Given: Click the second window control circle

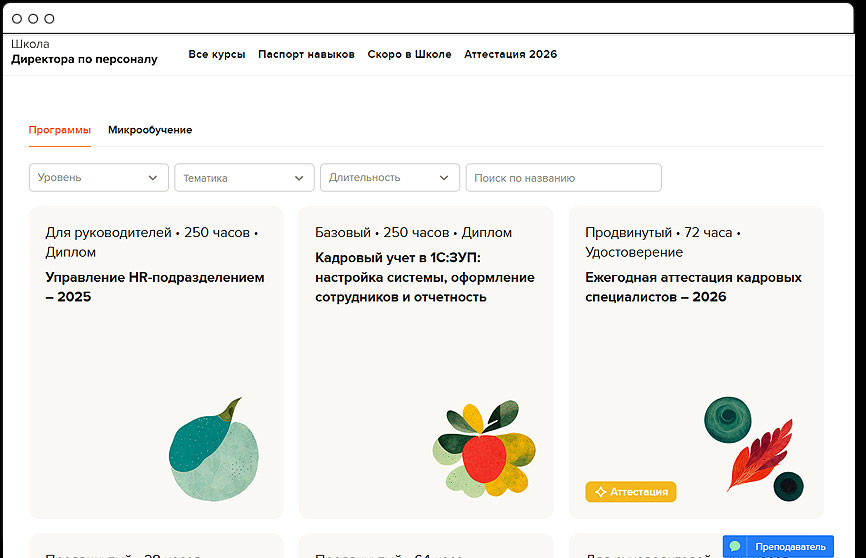Looking at the screenshot, I should pyautogui.click(x=33, y=19).
